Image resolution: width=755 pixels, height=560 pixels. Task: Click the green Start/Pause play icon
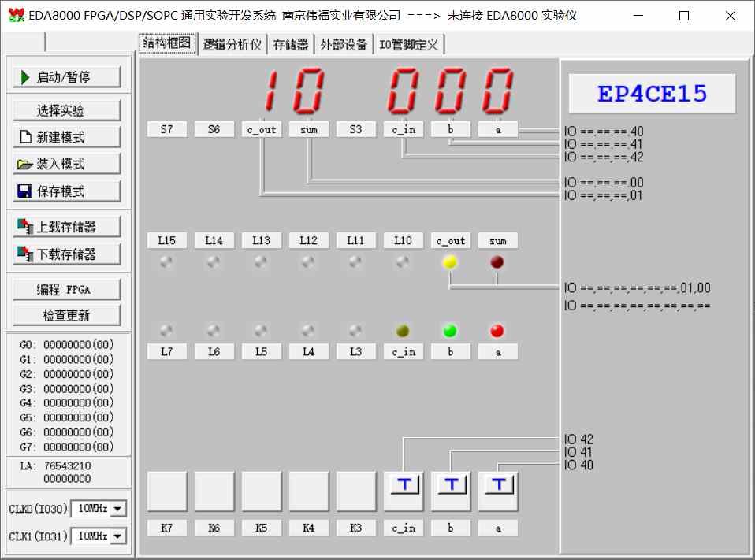tap(25, 77)
